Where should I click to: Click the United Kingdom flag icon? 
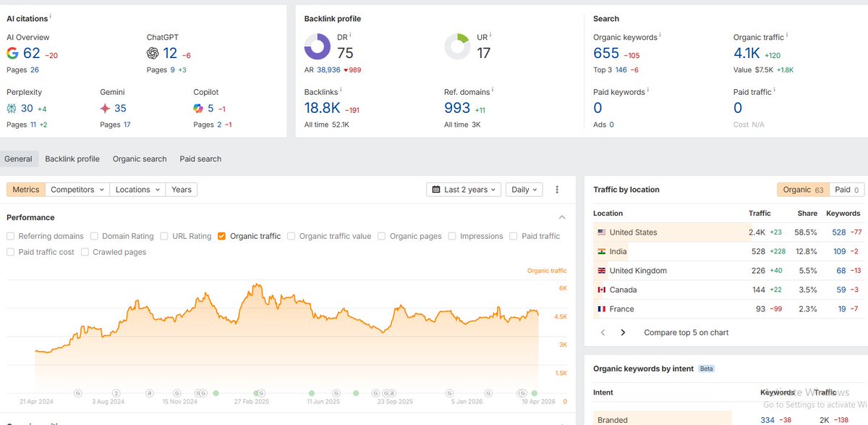pyautogui.click(x=601, y=271)
